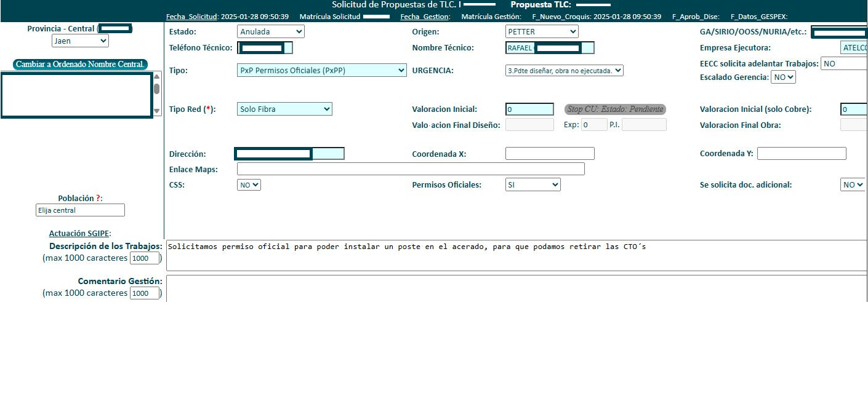Click the red question mark beside Población
The height and width of the screenshot is (396, 868).
coord(98,199)
